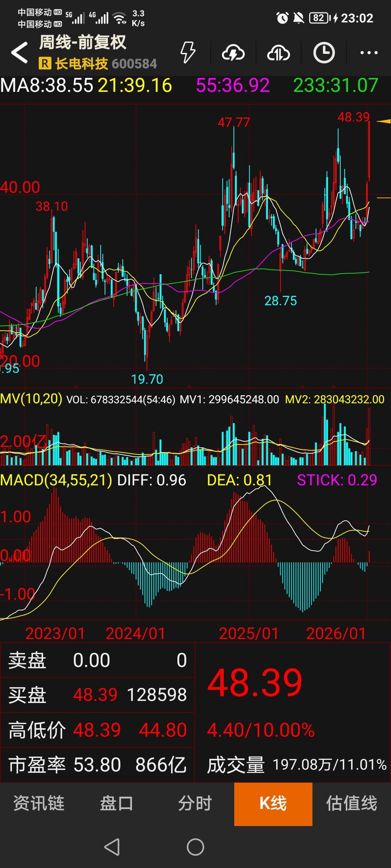This screenshot has height=868, width=391.
Task: Tap the 周线-前复权 period title
Action: 83,42
